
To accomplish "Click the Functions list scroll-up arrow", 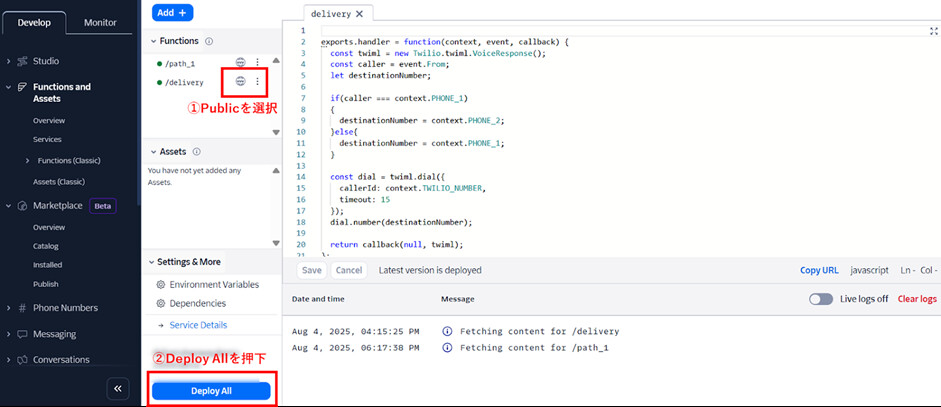I will tap(276, 61).
